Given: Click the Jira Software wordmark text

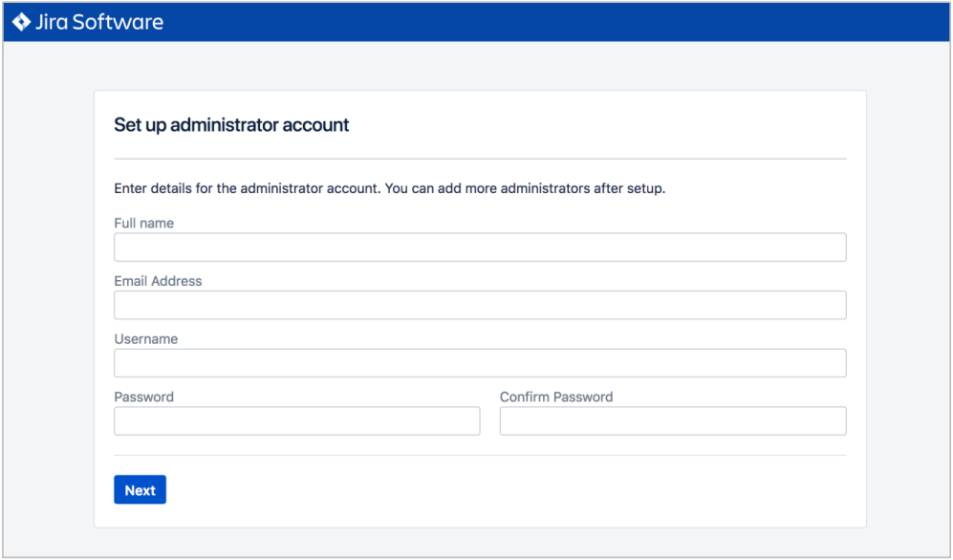Looking at the screenshot, I should [99, 22].
